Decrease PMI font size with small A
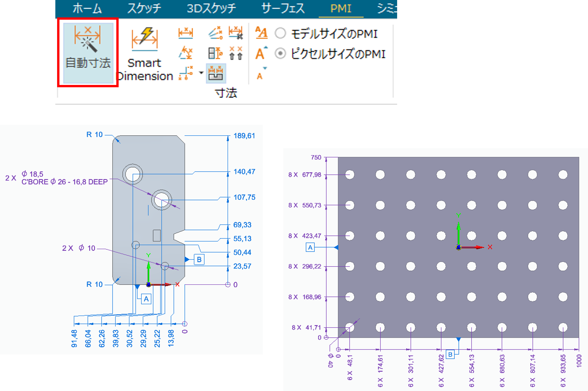The height and width of the screenshot is (391, 588). point(261,74)
